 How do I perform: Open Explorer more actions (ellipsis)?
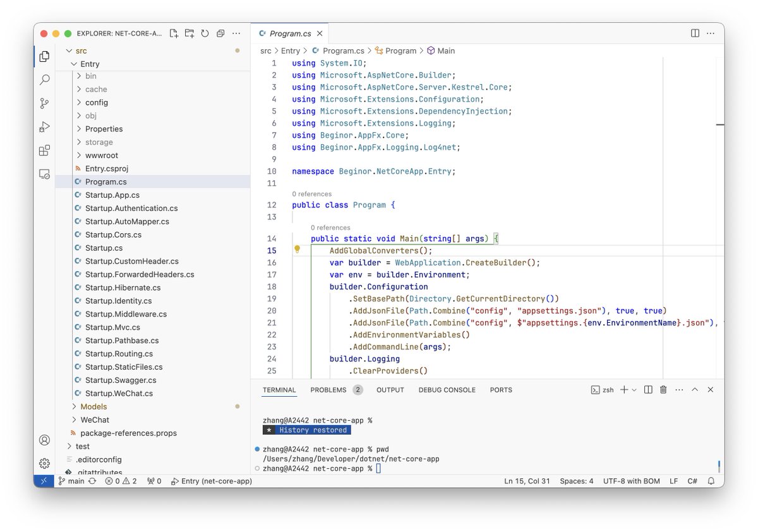(236, 33)
